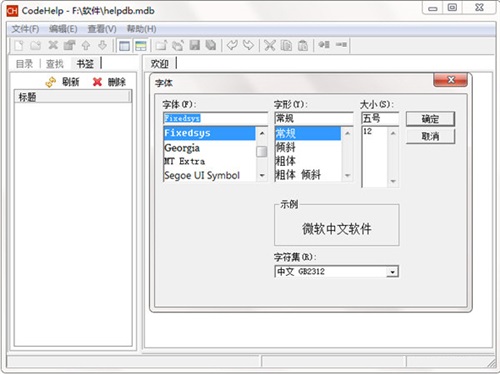Screen dimensions: 500x374
Task: Switch to the 目录 tab
Action: click(24, 64)
